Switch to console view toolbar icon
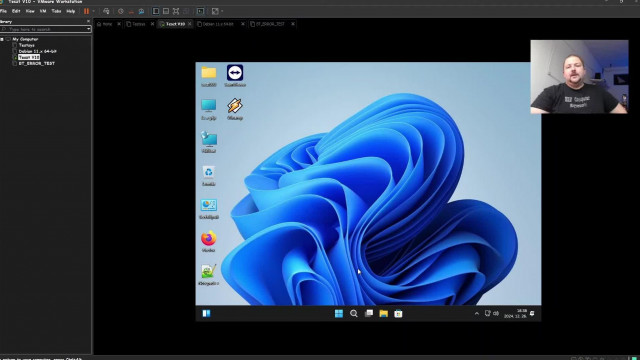This screenshot has width=640, height=360. click(x=200, y=11)
